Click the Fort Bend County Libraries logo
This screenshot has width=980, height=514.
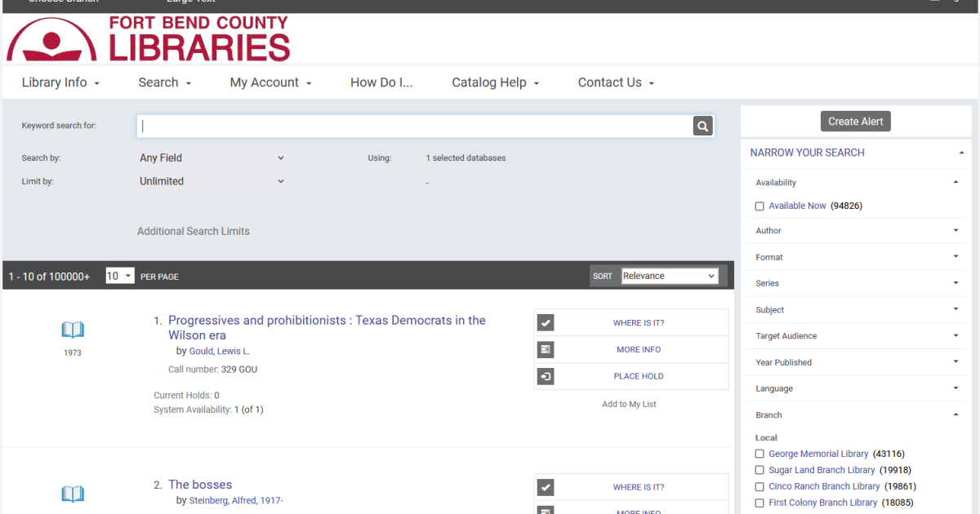coord(149,38)
